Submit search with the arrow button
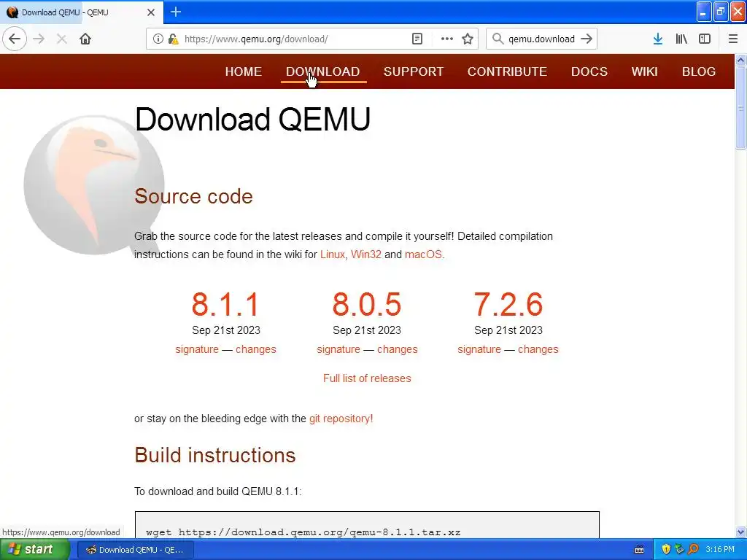 pos(587,39)
